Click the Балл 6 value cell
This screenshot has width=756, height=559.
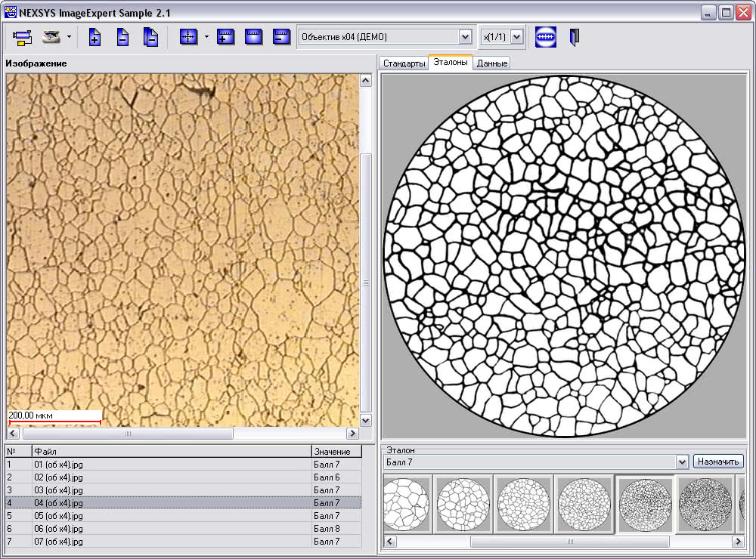(336, 477)
